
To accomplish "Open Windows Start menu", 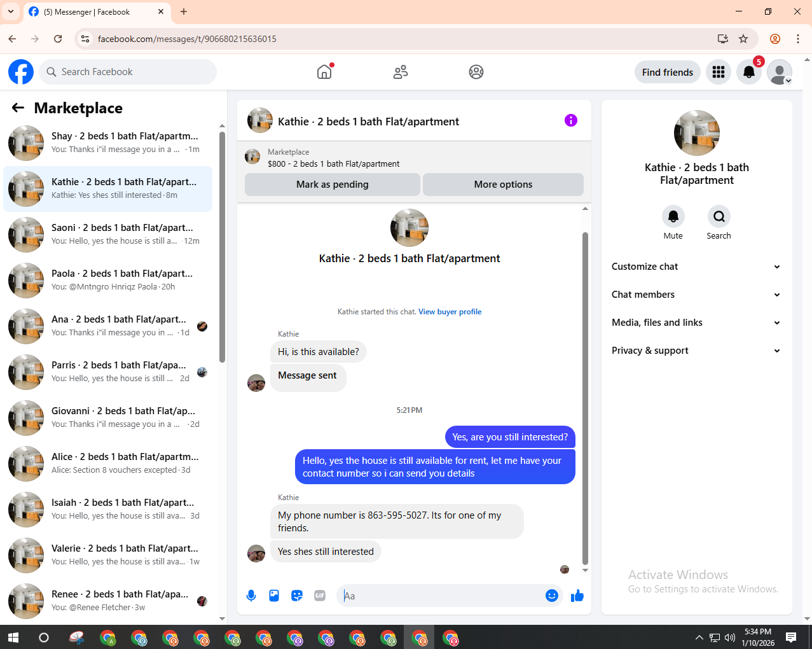I will pos(13,638).
